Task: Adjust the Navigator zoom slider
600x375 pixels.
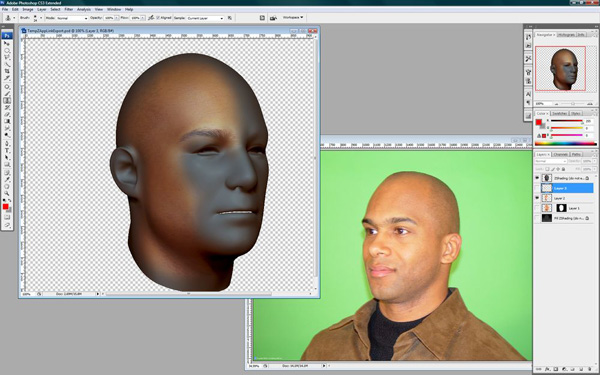Action: [x=573, y=104]
